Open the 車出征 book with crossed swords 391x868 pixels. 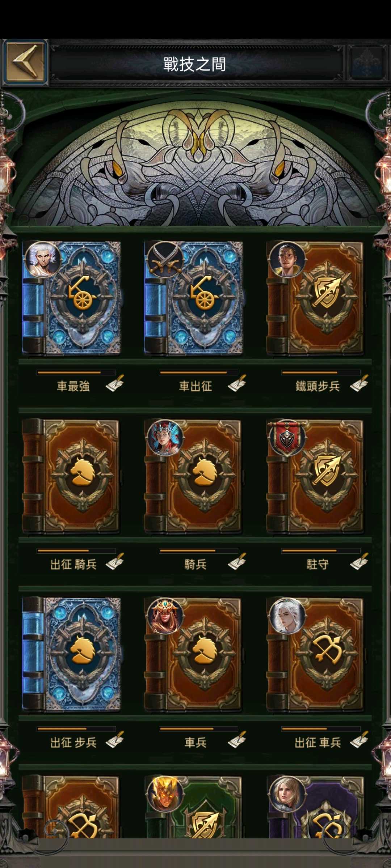pyautogui.click(x=193, y=298)
